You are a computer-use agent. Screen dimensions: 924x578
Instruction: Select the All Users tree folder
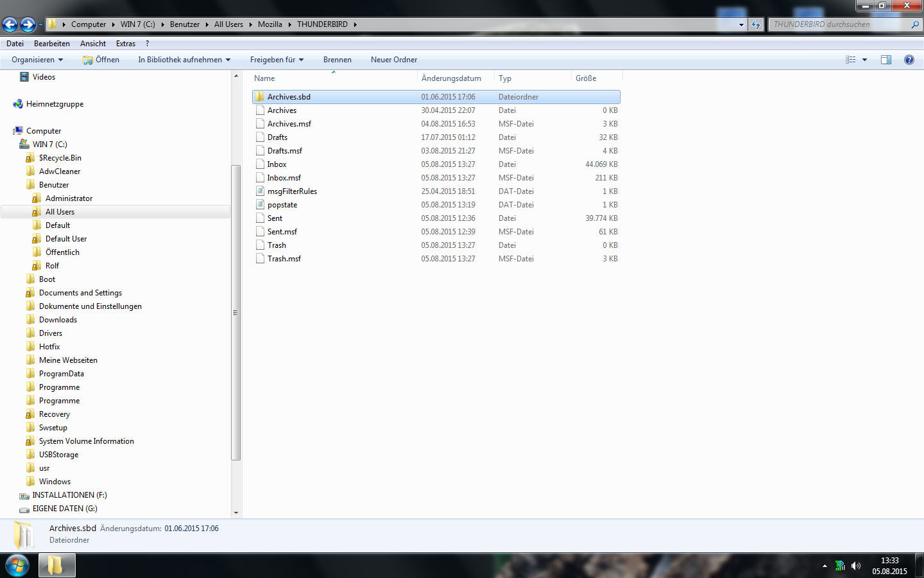[x=60, y=212]
